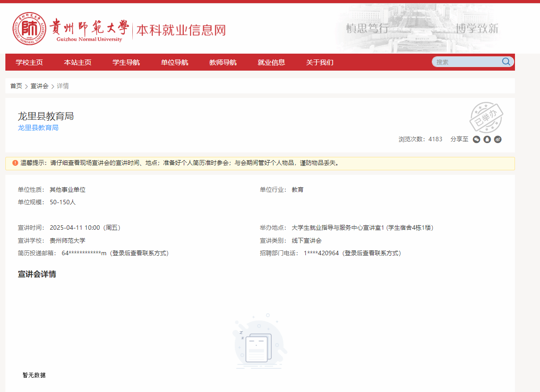Click the search magnifier icon
540x392 pixels.
[506, 62]
